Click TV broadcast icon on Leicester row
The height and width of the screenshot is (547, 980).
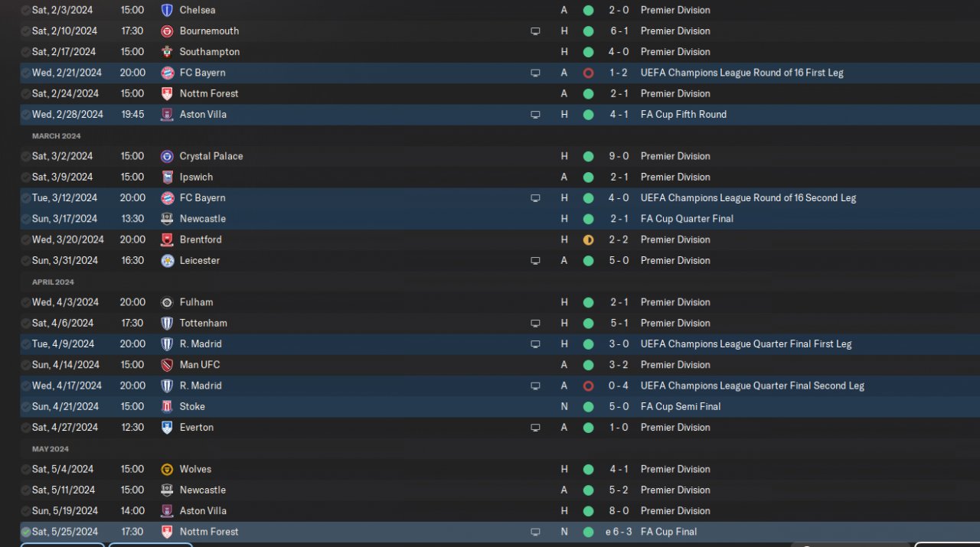point(535,261)
